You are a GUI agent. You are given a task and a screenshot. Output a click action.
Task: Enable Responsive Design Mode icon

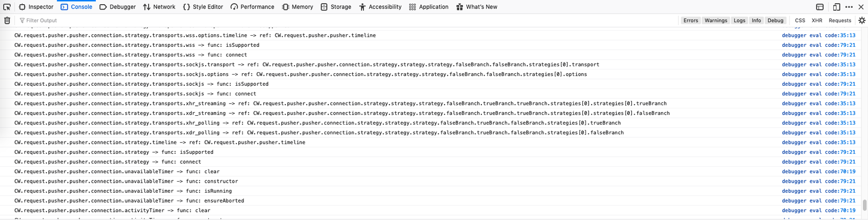(836, 7)
